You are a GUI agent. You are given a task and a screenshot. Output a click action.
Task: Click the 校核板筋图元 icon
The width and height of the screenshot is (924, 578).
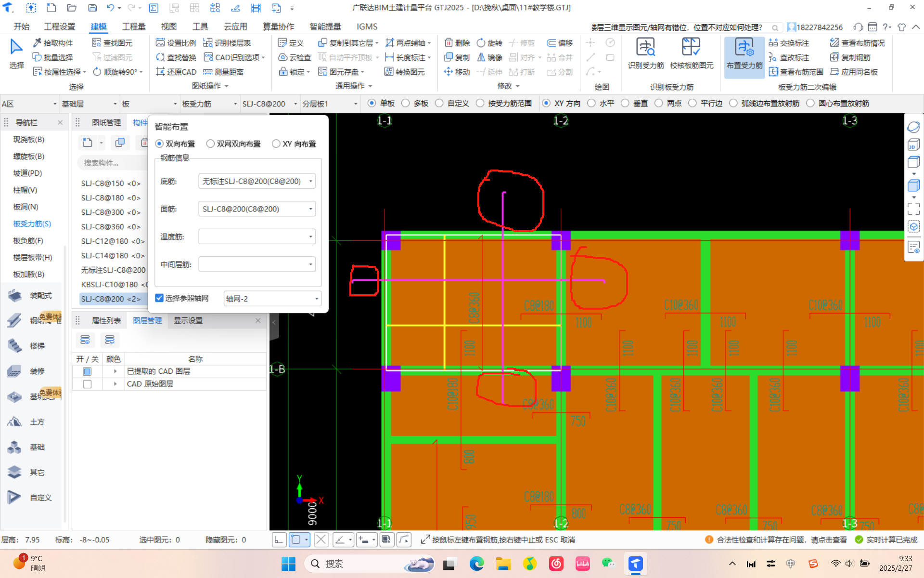point(691,48)
